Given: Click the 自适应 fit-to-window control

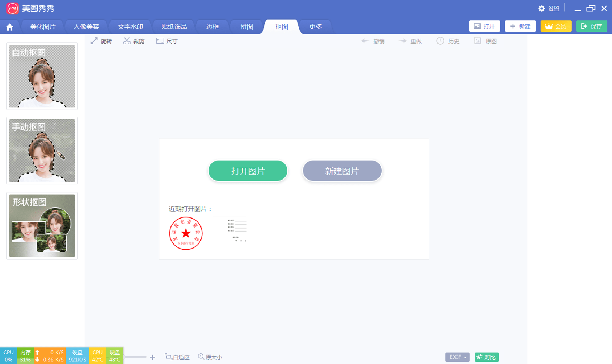Looking at the screenshot, I should [x=177, y=357].
